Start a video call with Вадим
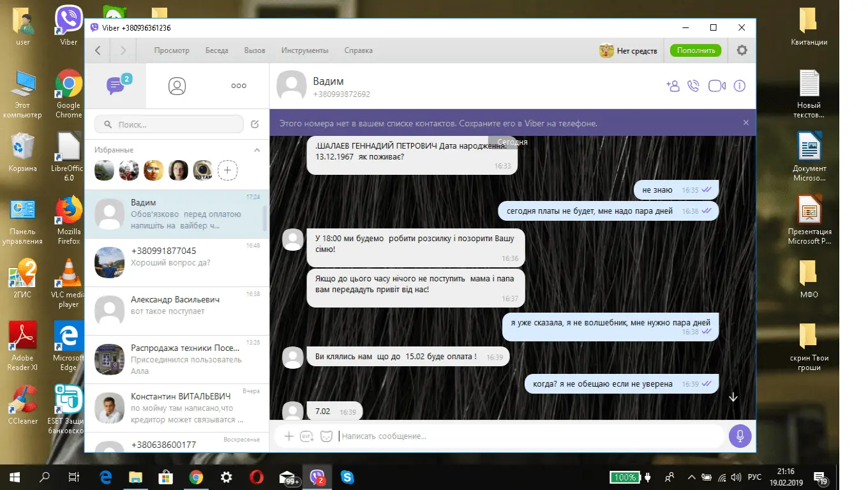The width and height of the screenshot is (868, 490). tap(717, 86)
